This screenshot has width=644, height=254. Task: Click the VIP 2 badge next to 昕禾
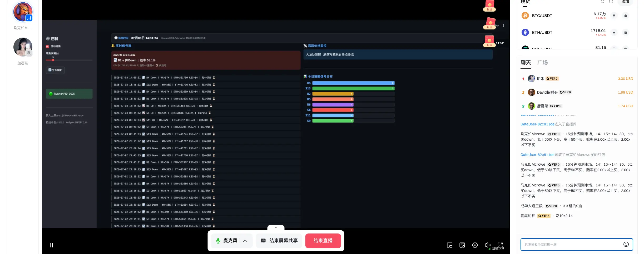[552, 79]
